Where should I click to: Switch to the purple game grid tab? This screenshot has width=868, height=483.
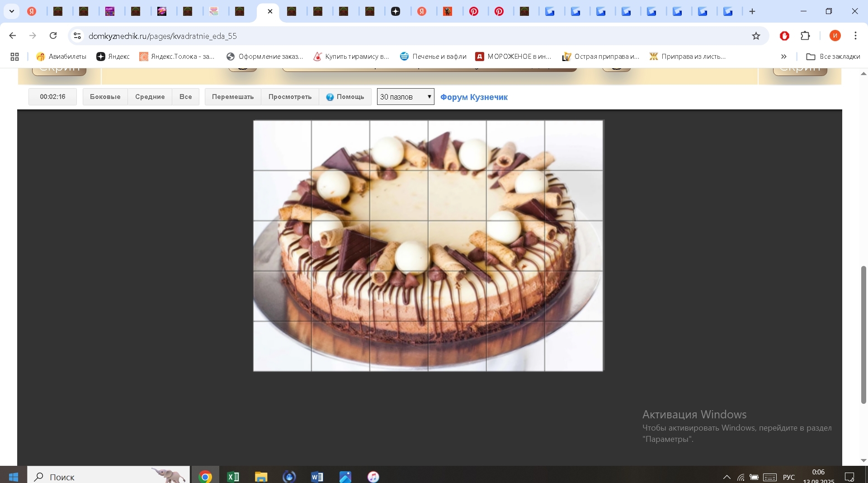point(110,11)
